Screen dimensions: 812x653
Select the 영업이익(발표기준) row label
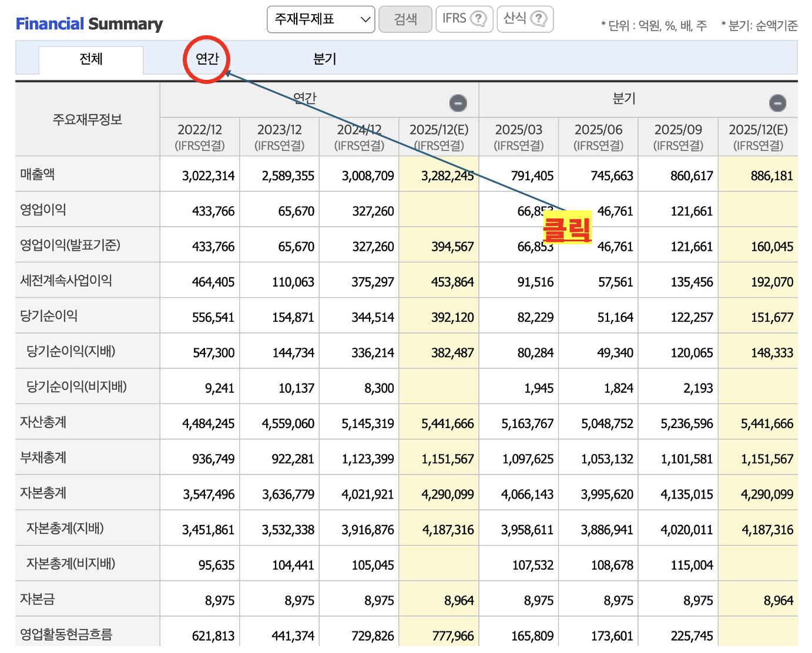tap(70, 245)
